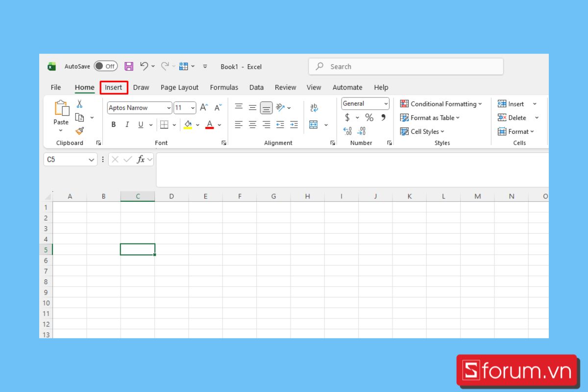This screenshot has height=392, width=588.
Task: Switch to the Review tab
Action: click(285, 87)
